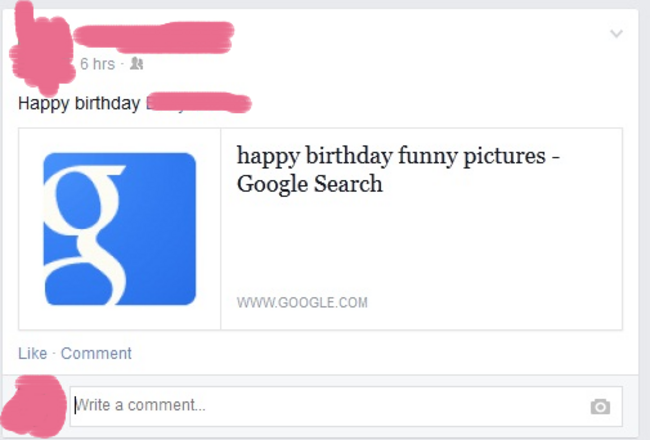The width and height of the screenshot is (650, 440).
Task: Open the redacted poster name at top
Action: click(153, 37)
